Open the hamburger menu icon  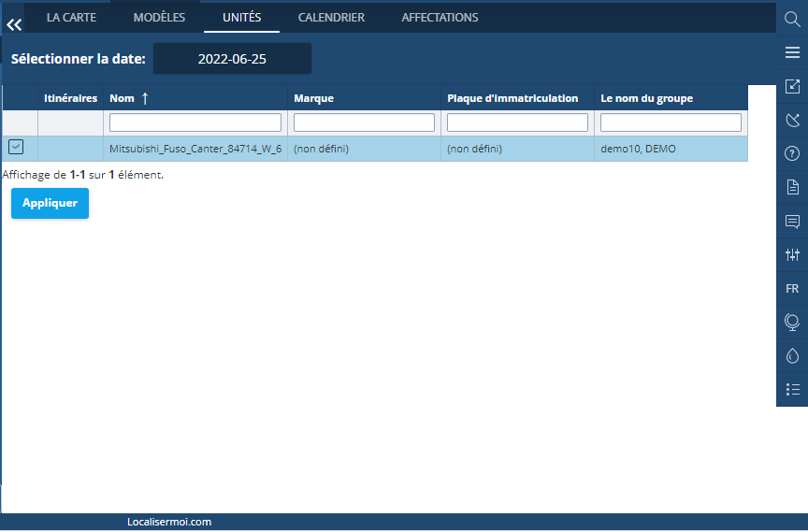[x=792, y=52]
